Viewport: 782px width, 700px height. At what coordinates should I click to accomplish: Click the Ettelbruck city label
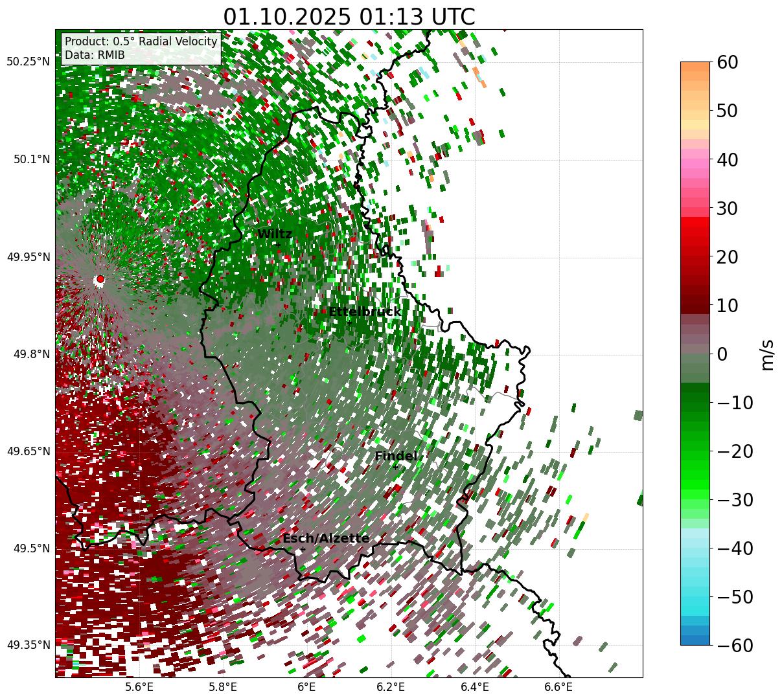[365, 311]
